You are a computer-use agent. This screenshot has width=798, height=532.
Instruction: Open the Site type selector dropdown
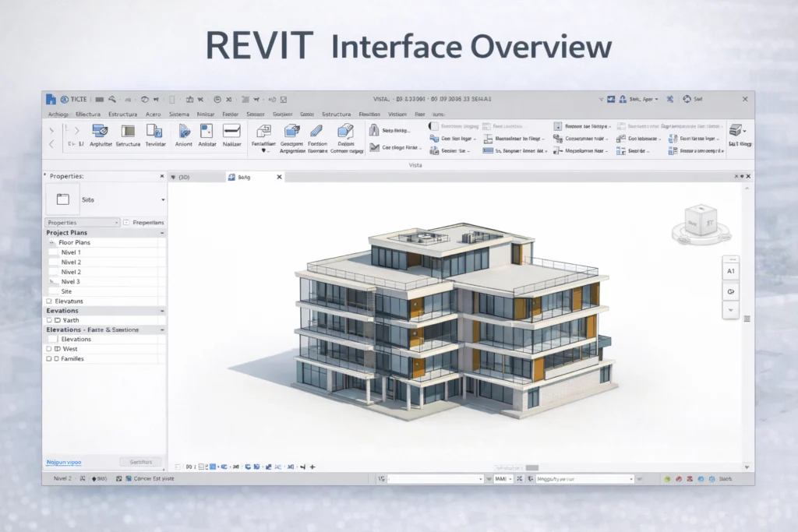pyautogui.click(x=162, y=200)
